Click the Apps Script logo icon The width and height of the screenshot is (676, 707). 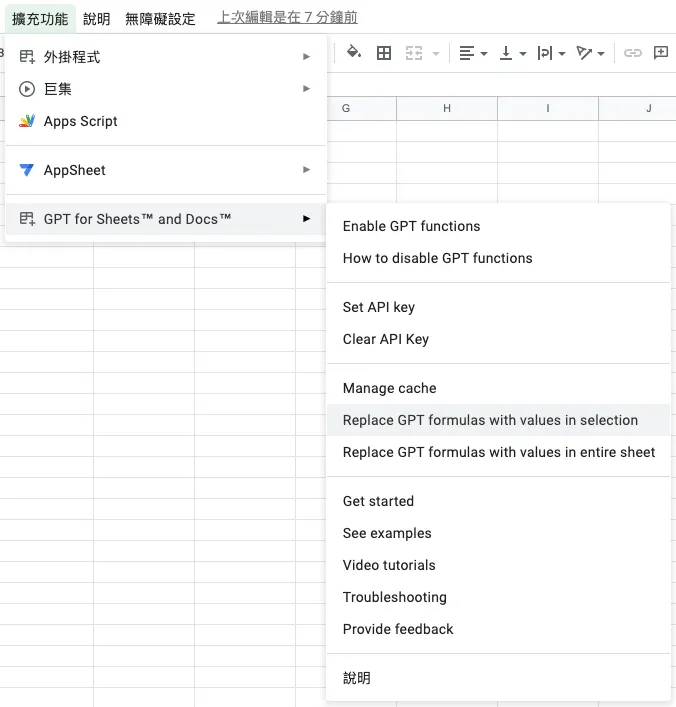click(27, 121)
